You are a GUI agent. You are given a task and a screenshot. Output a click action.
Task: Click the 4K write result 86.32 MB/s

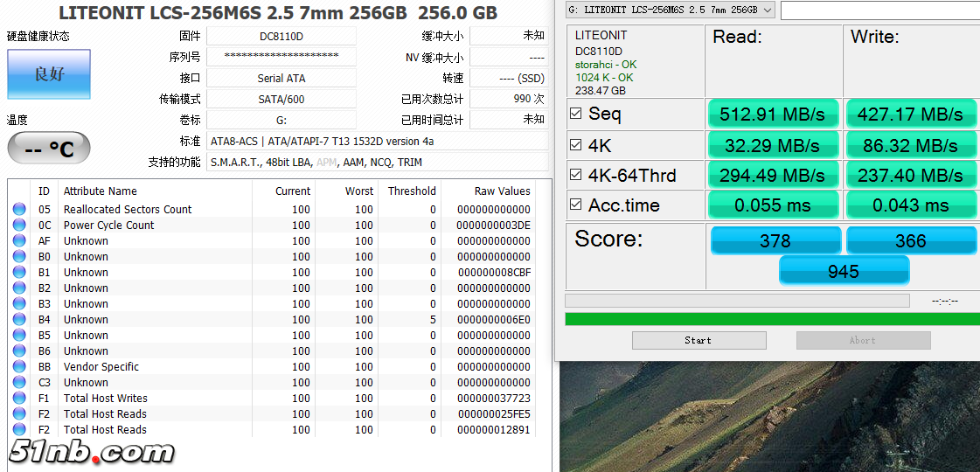pyautogui.click(x=911, y=146)
